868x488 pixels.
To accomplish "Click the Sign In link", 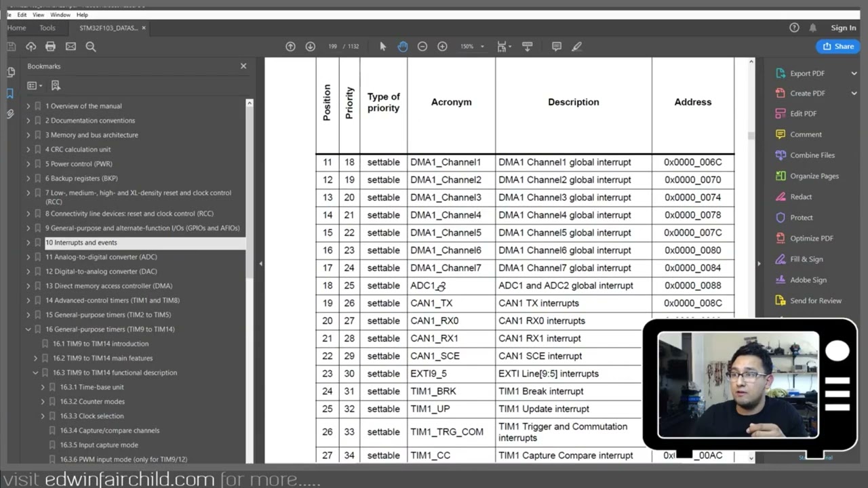I will pyautogui.click(x=844, y=28).
